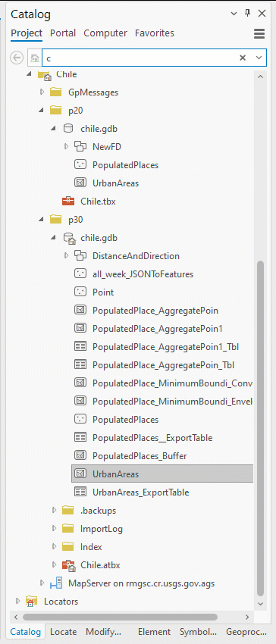Image resolution: width=276 pixels, height=644 pixels.
Task: Expand MapServer on rmgsc.cr.usgs.gov.ags
Action: (x=42, y=583)
